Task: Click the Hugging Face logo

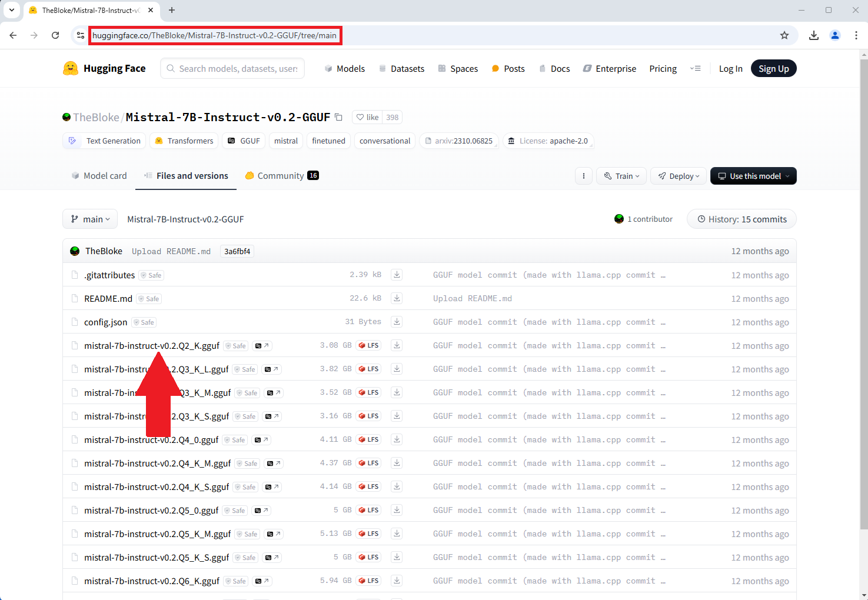Action: point(104,68)
